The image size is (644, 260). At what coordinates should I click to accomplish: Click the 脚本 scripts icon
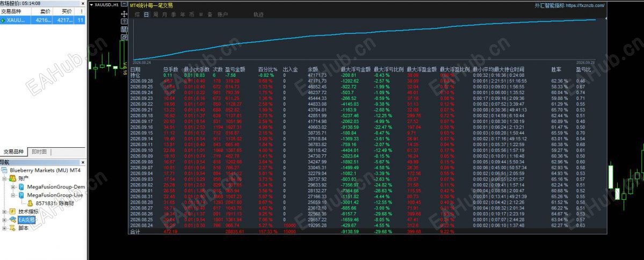pyautogui.click(x=12, y=228)
